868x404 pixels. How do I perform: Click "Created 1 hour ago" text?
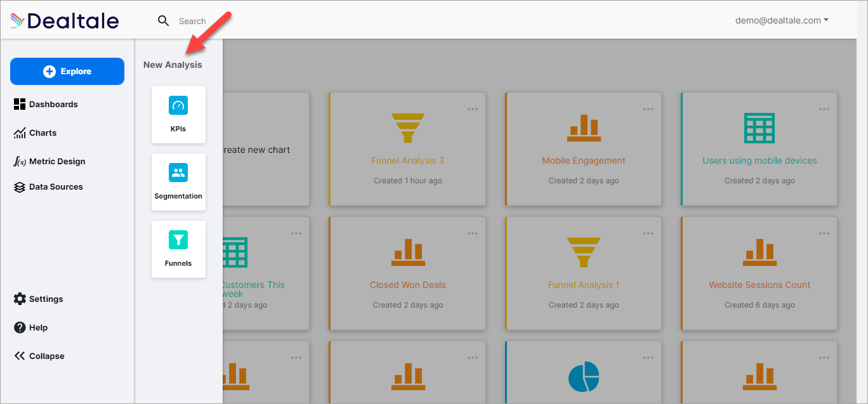point(408,181)
